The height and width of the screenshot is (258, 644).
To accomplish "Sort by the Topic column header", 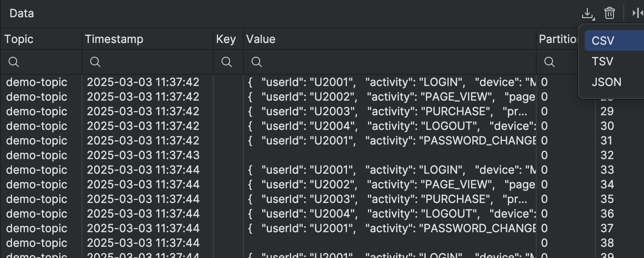I will [x=19, y=39].
